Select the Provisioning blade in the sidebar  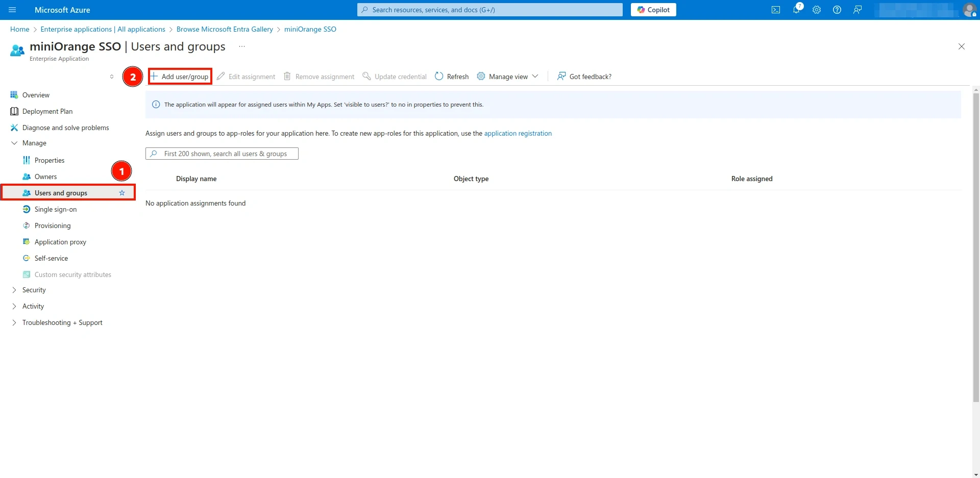point(53,225)
